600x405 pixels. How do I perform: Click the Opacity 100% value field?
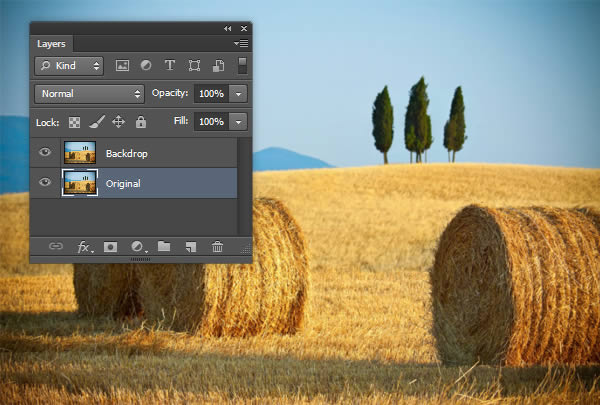[x=211, y=94]
